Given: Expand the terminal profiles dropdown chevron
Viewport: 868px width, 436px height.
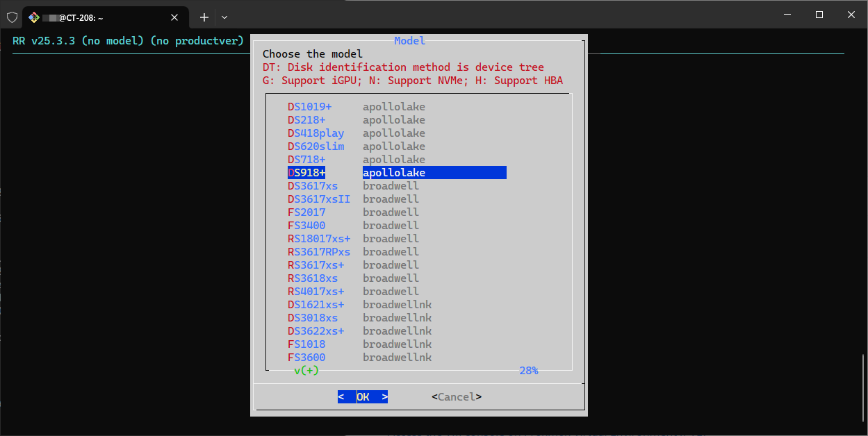Looking at the screenshot, I should tap(224, 17).
